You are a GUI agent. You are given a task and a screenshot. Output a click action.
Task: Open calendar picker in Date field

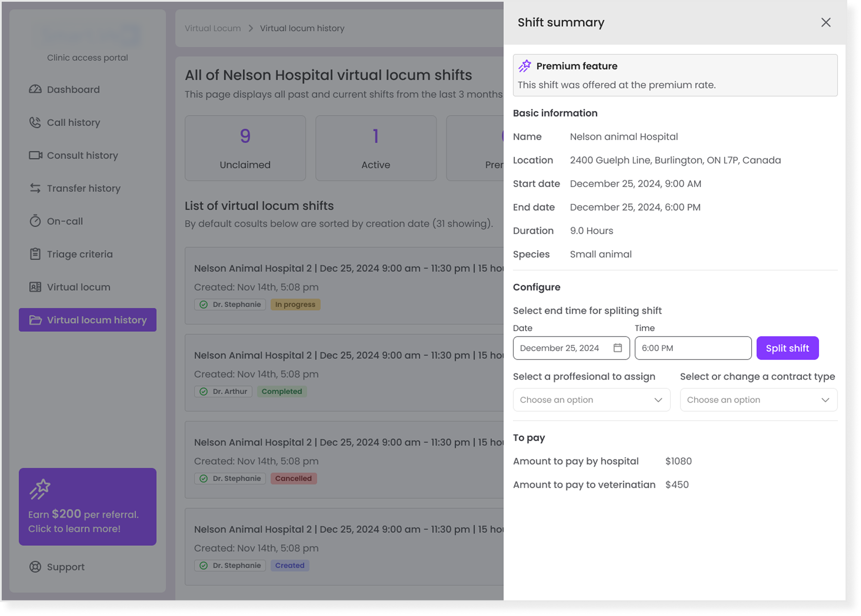coord(618,348)
